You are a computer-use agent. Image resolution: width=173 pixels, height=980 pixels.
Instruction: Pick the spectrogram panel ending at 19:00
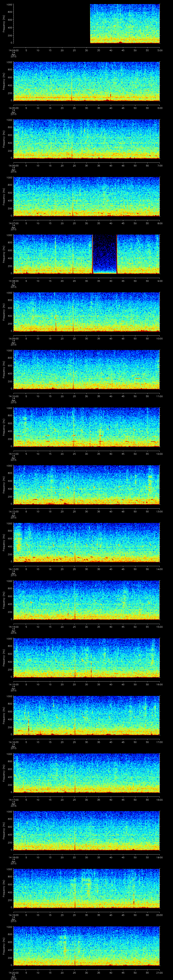[x=87, y=831]
